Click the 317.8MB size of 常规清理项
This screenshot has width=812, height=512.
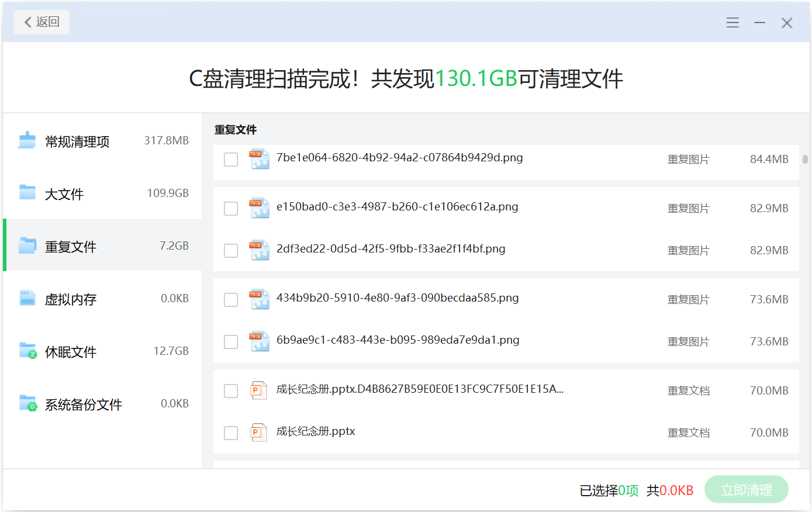[x=167, y=141]
